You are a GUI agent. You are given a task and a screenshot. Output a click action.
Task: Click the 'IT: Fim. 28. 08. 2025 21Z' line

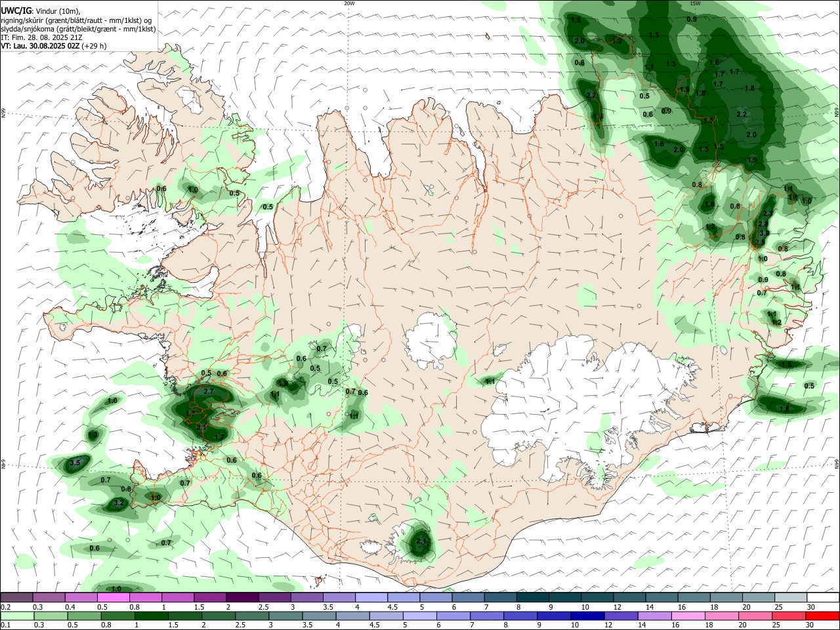[x=41, y=37]
